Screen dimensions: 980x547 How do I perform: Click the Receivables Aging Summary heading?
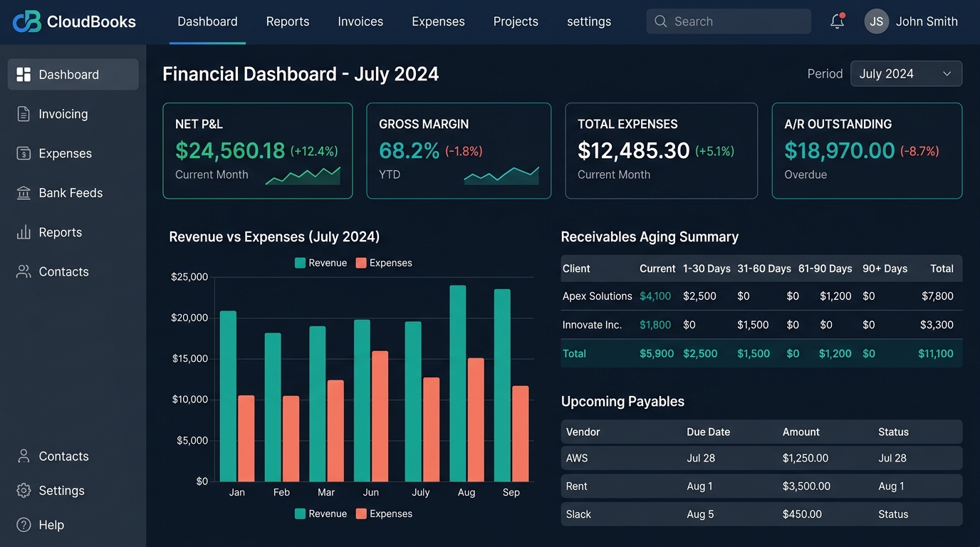[x=650, y=237]
